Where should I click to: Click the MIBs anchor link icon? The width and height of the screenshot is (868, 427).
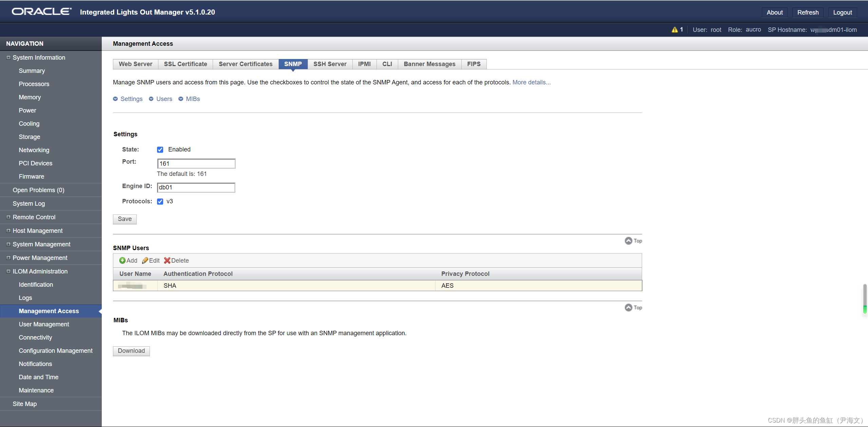click(x=181, y=99)
